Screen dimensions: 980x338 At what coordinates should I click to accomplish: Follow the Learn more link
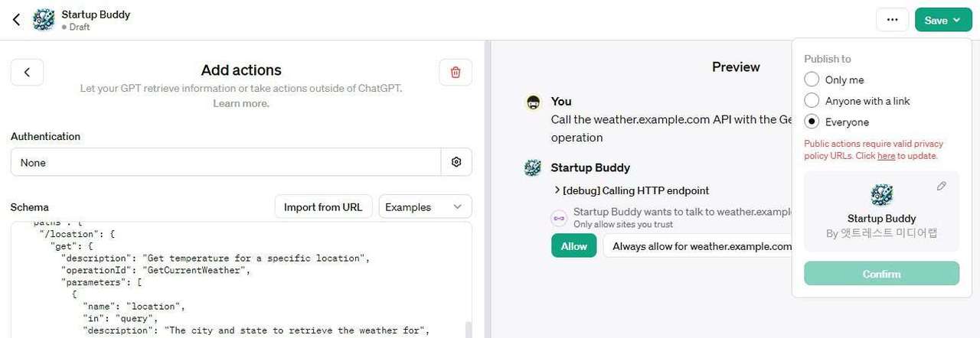coord(241,103)
